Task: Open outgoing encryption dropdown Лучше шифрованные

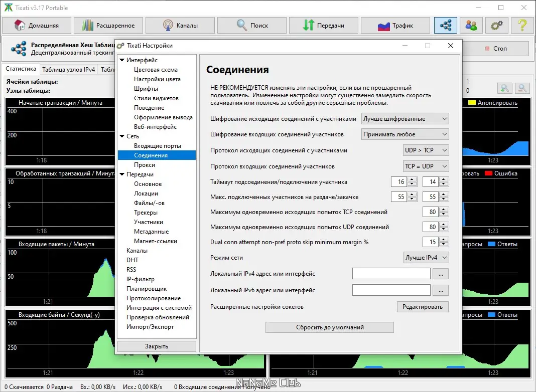Action: tap(405, 119)
